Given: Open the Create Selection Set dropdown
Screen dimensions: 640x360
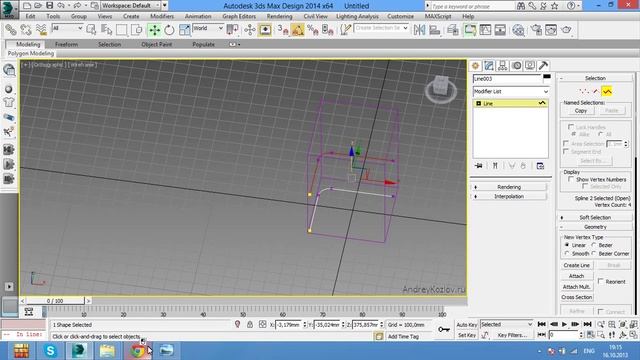Looking at the screenshot, I should point(381,28).
